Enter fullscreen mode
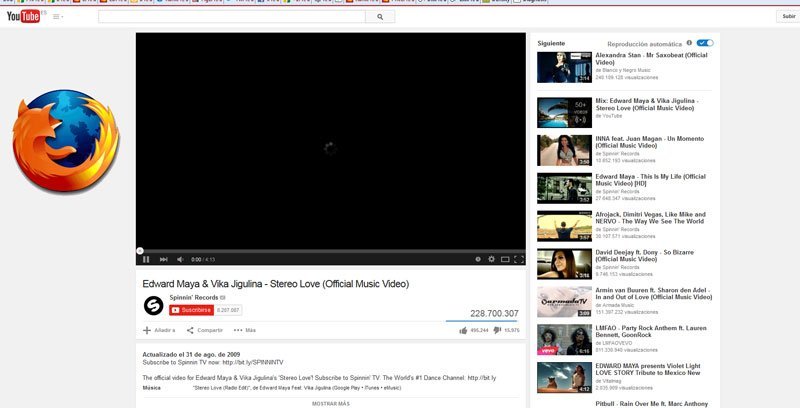Image resolution: width=800 pixels, height=408 pixels. tap(519, 259)
